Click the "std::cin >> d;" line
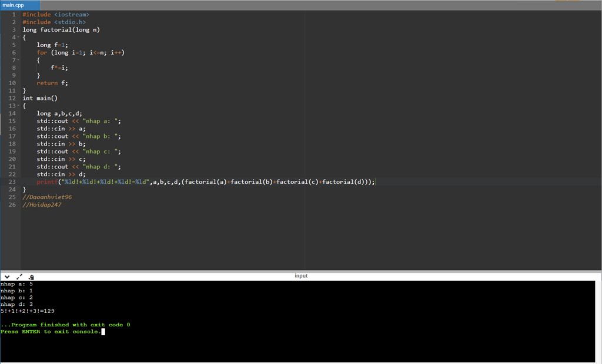The height and width of the screenshot is (364, 602). tap(61, 174)
